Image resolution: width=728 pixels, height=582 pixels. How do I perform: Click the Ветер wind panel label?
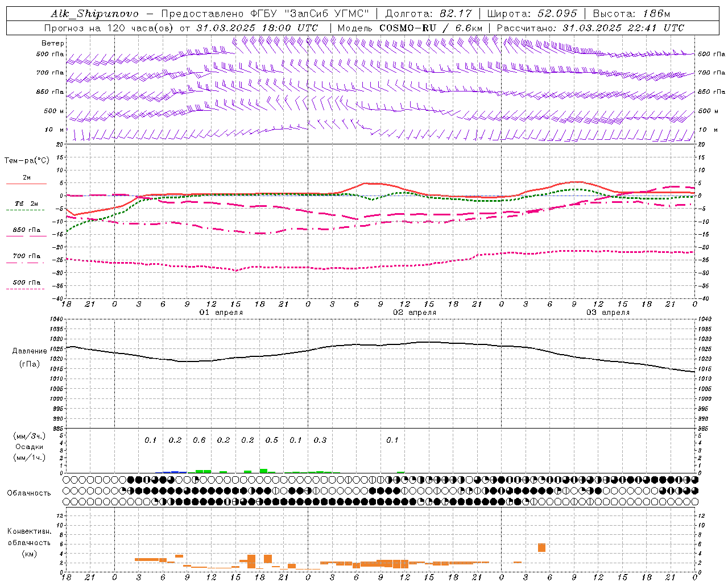[x=53, y=43]
